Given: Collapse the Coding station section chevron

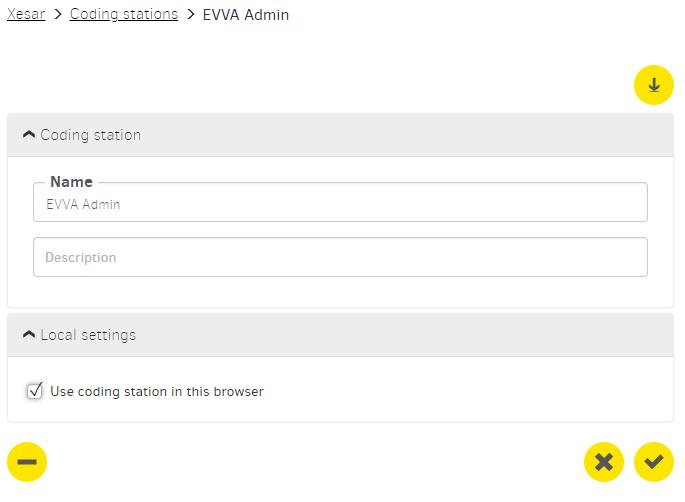Looking at the screenshot, I should (29, 135).
